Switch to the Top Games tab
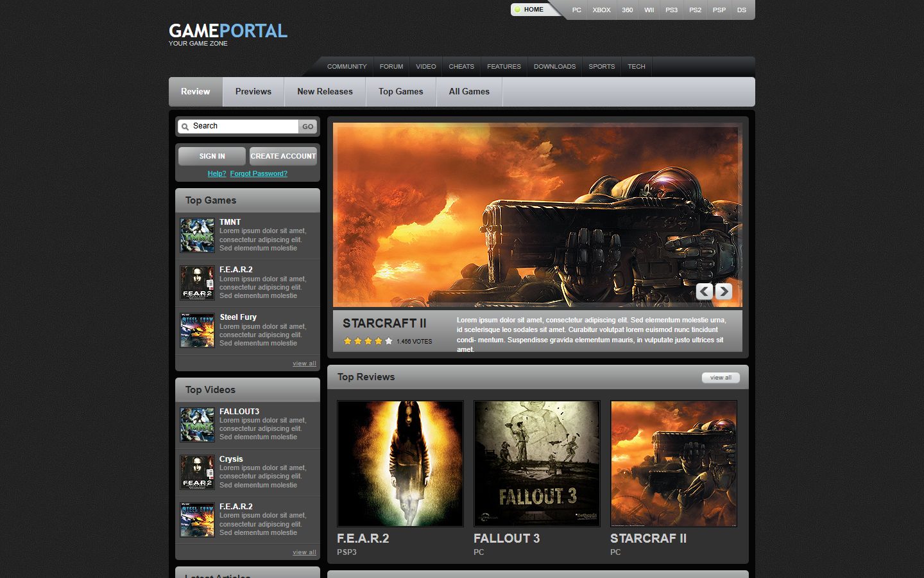 tap(401, 92)
